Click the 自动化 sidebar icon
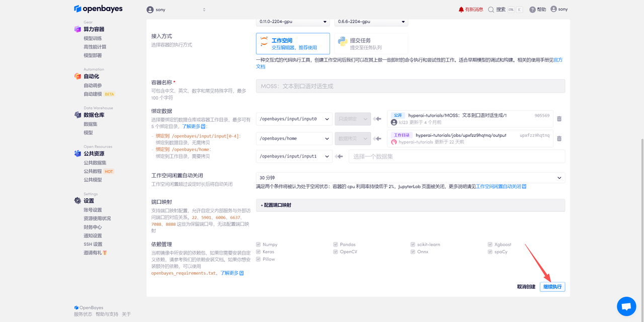 coord(77,76)
